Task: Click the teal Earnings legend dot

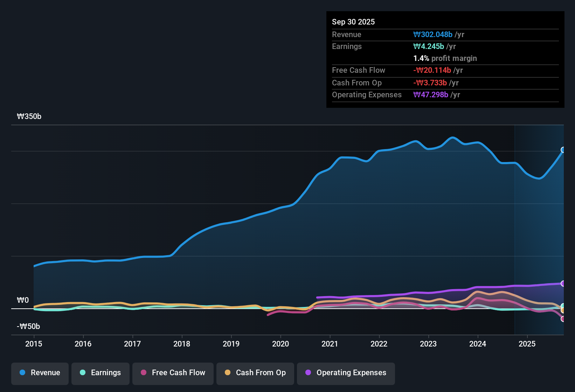Action: coord(83,373)
